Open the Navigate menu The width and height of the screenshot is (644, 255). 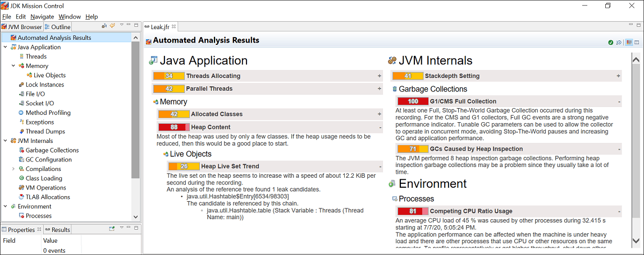(x=42, y=17)
